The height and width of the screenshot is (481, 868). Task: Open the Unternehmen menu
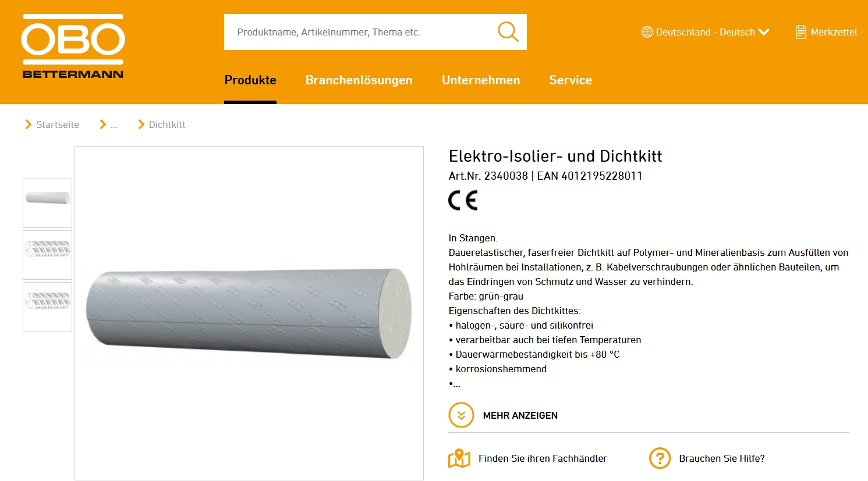pos(481,80)
